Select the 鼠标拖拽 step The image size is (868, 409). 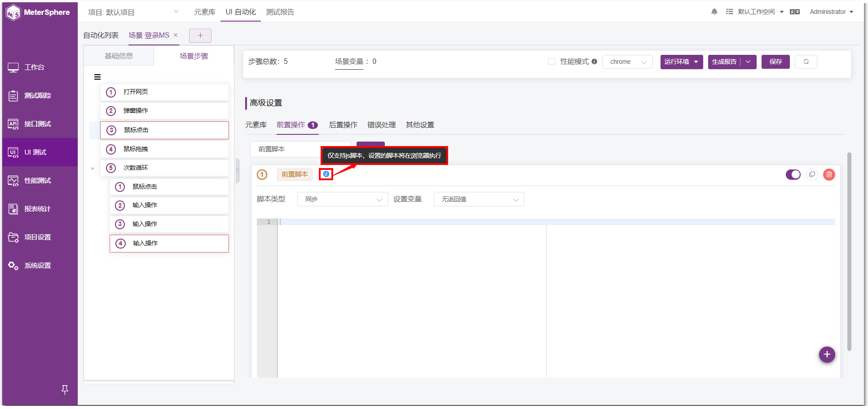point(164,149)
